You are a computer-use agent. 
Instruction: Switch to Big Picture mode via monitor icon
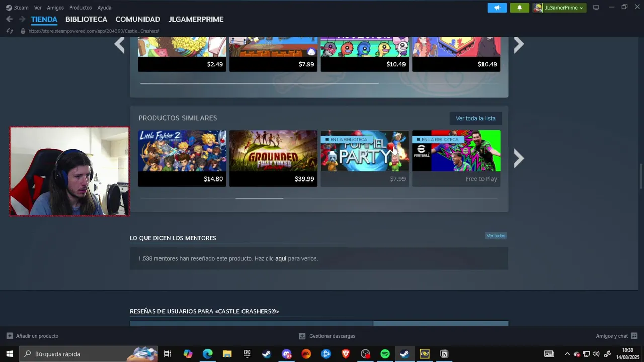click(596, 8)
